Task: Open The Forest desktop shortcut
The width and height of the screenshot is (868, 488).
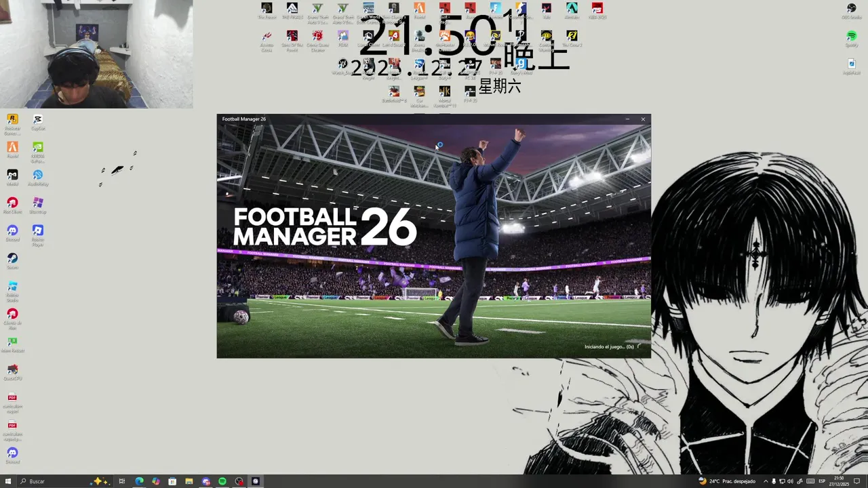Action: pos(267,11)
